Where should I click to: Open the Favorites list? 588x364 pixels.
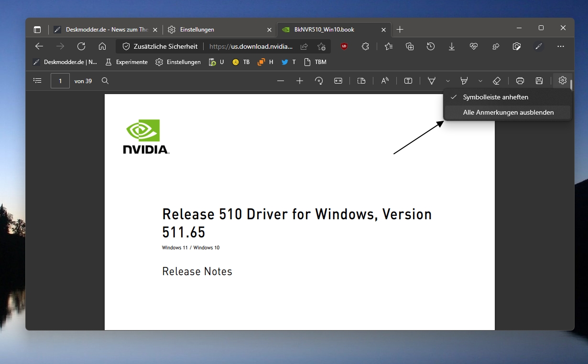coord(389,46)
